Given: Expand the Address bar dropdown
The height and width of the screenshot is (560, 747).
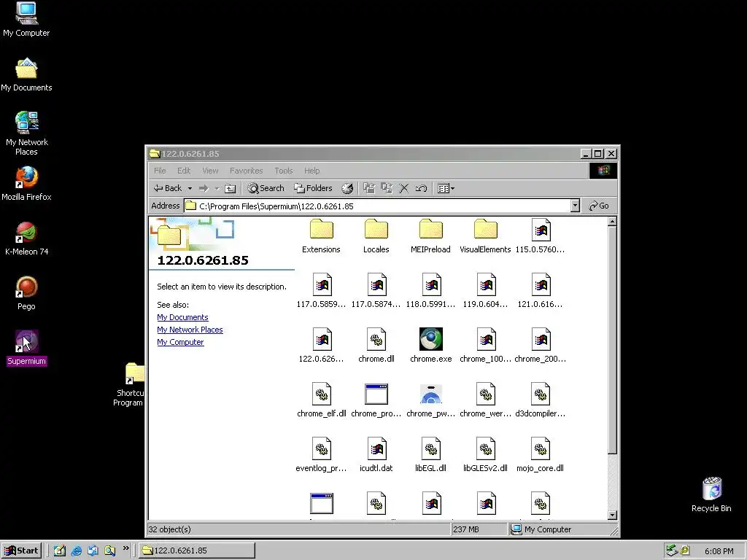Looking at the screenshot, I should click(575, 206).
